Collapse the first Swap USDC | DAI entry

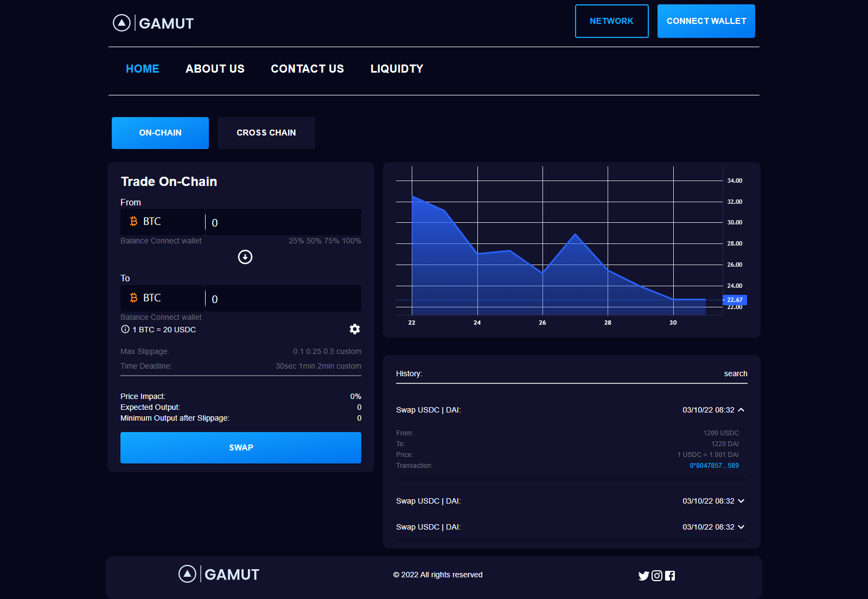741,410
